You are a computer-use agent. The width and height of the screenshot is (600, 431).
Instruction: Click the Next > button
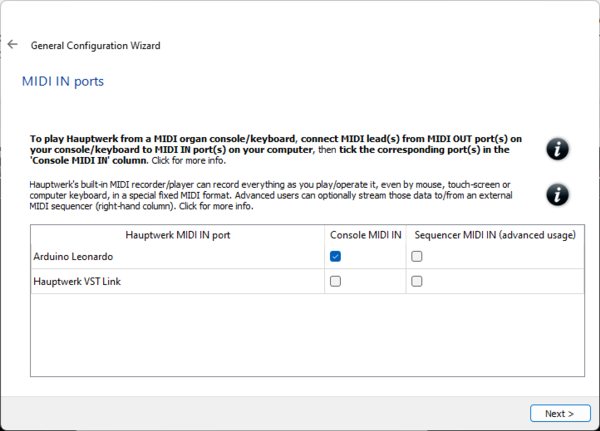click(560, 413)
